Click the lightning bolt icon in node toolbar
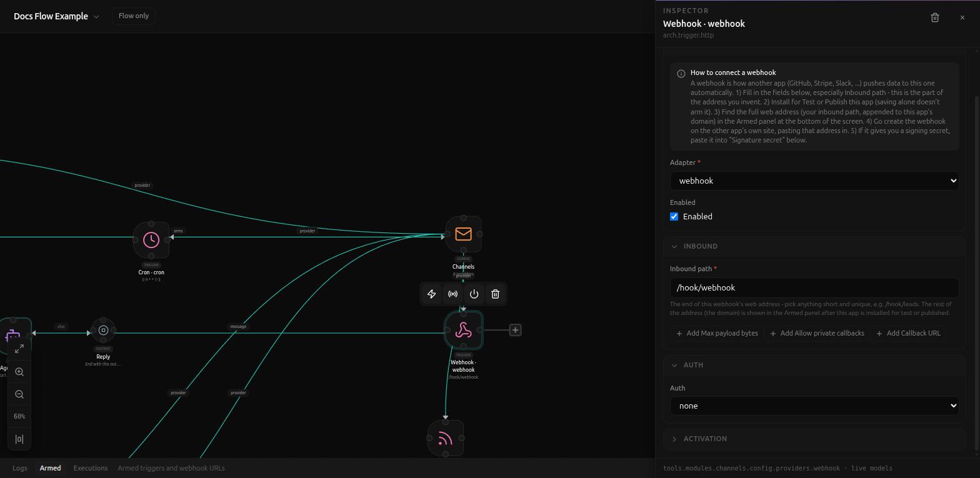Viewport: 980px width, 478px height. pyautogui.click(x=432, y=294)
